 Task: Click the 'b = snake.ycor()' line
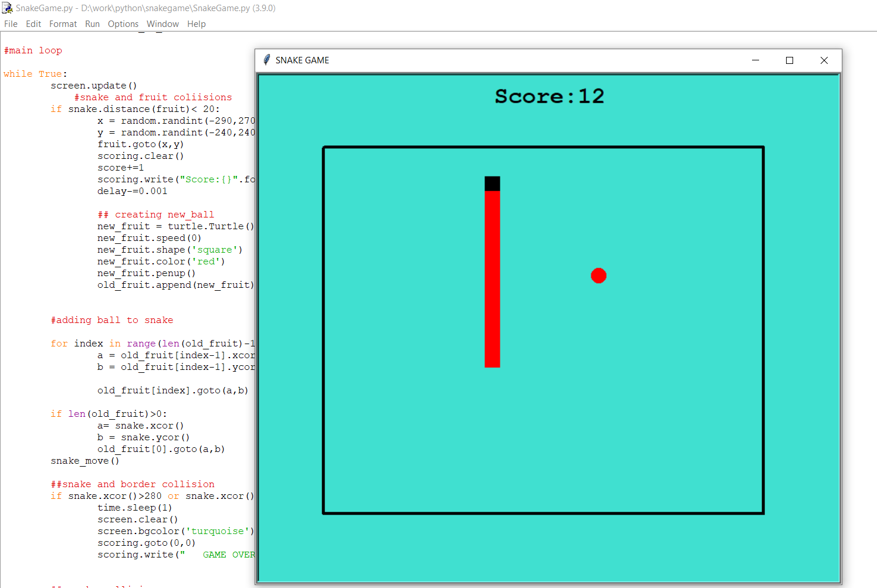coord(144,437)
